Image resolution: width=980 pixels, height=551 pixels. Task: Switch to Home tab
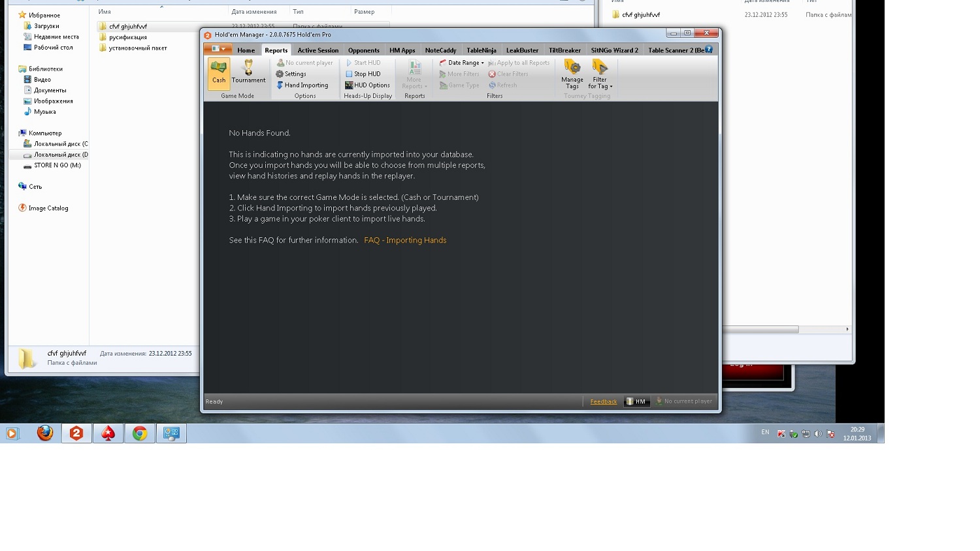click(x=246, y=50)
